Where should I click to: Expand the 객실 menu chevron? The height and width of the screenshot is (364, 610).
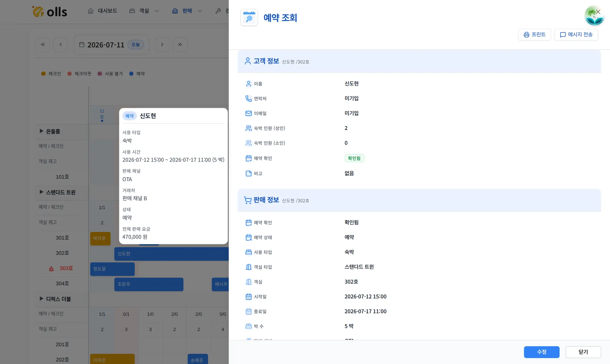(157, 11)
